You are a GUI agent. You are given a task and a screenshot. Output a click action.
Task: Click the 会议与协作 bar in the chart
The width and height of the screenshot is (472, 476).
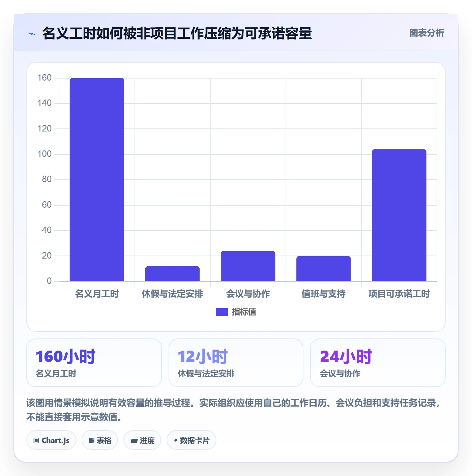pyautogui.click(x=248, y=266)
